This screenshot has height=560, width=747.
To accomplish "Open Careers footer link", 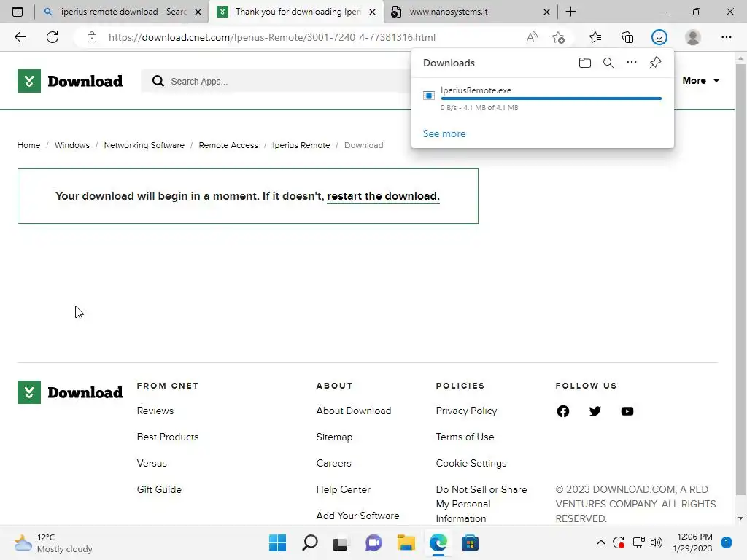I will click(x=333, y=463).
